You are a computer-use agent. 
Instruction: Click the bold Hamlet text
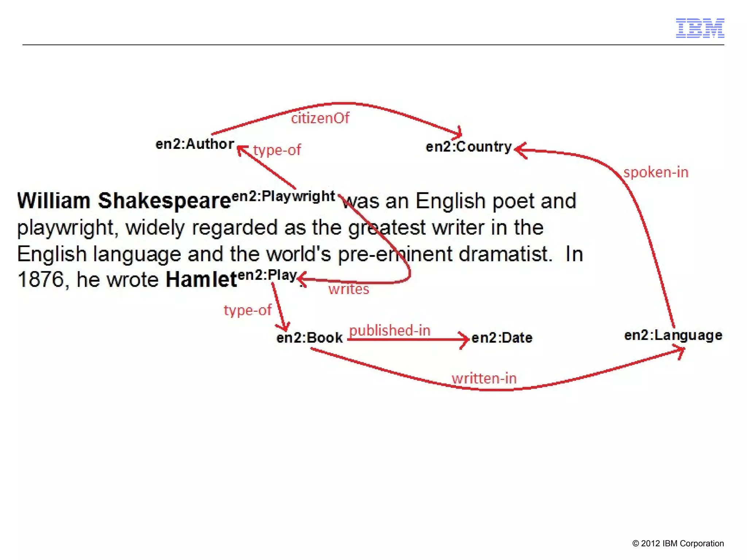pyautogui.click(x=201, y=280)
